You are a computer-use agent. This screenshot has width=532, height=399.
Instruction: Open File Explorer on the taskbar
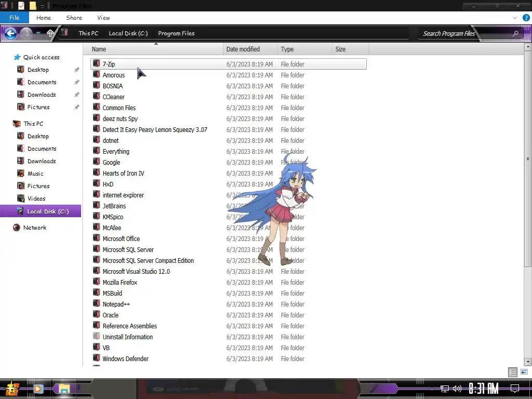(x=64, y=389)
